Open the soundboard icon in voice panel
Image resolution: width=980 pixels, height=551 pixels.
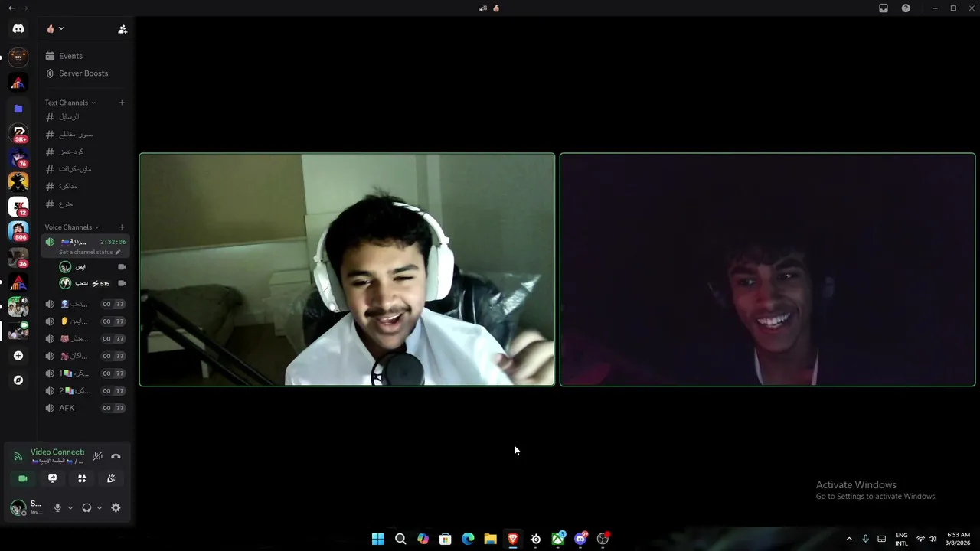tap(111, 478)
